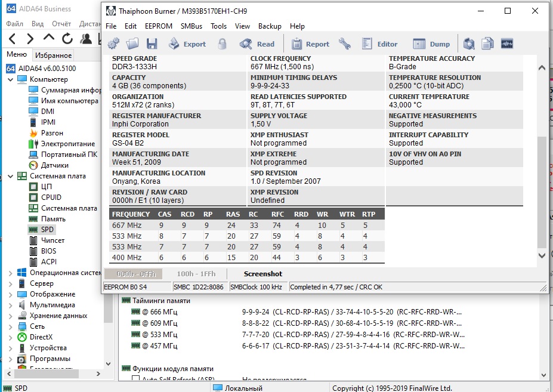Select BIOS tree item
The height and width of the screenshot is (392, 553).
[43, 251]
